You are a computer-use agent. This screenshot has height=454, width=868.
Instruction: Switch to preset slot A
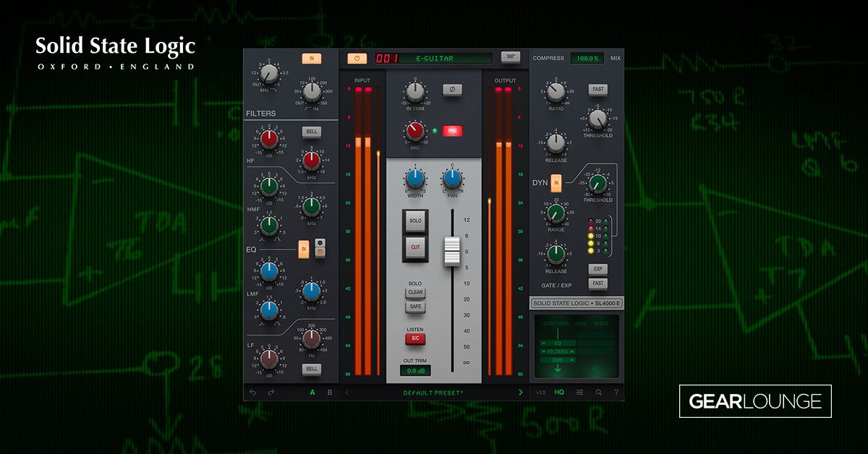(312, 392)
